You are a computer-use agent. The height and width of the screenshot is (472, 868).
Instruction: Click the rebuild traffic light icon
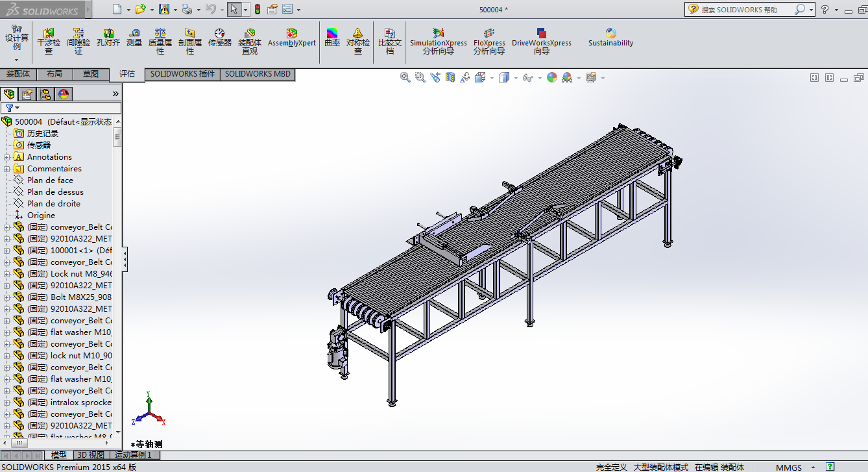pos(257,9)
